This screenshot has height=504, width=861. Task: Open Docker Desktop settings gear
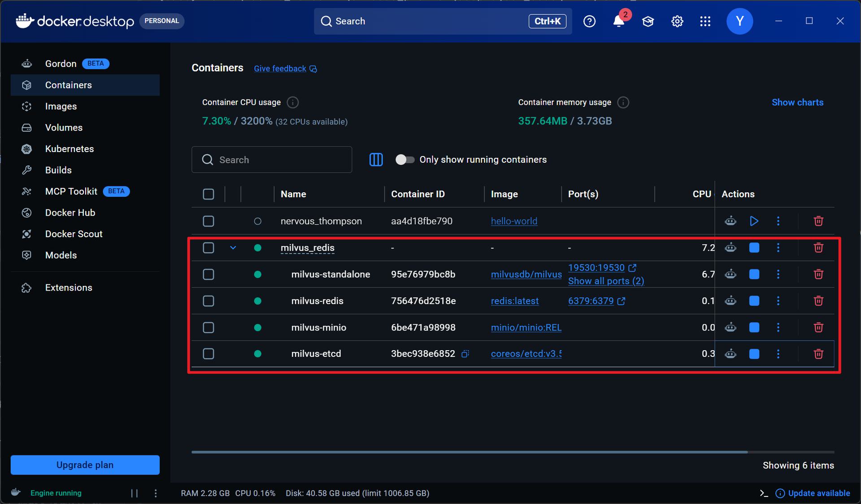677,21
